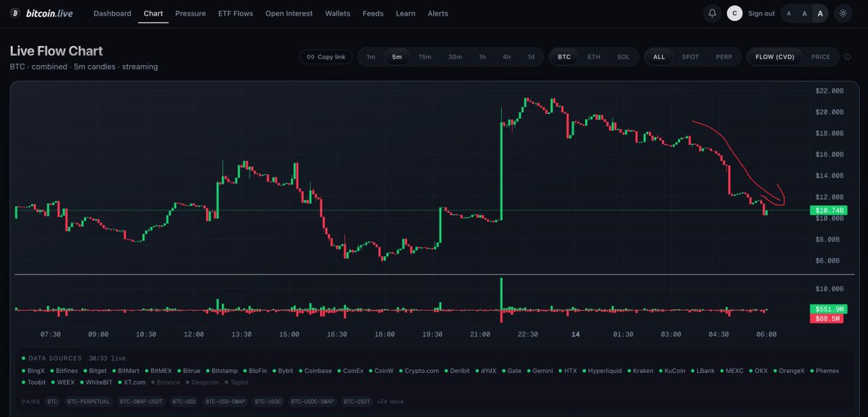This screenshot has height=417, width=868.
Task: Click the greyed-out Deepcoin source
Action: click(x=202, y=382)
